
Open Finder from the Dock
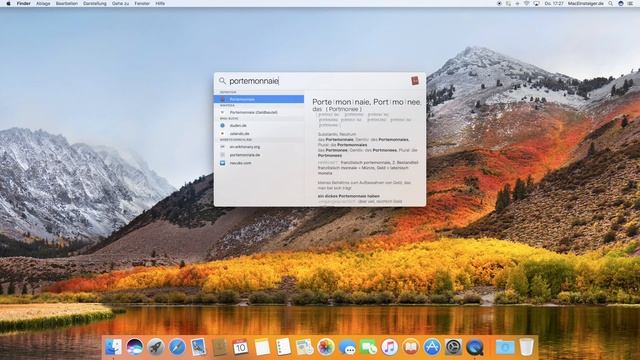pyautogui.click(x=113, y=347)
